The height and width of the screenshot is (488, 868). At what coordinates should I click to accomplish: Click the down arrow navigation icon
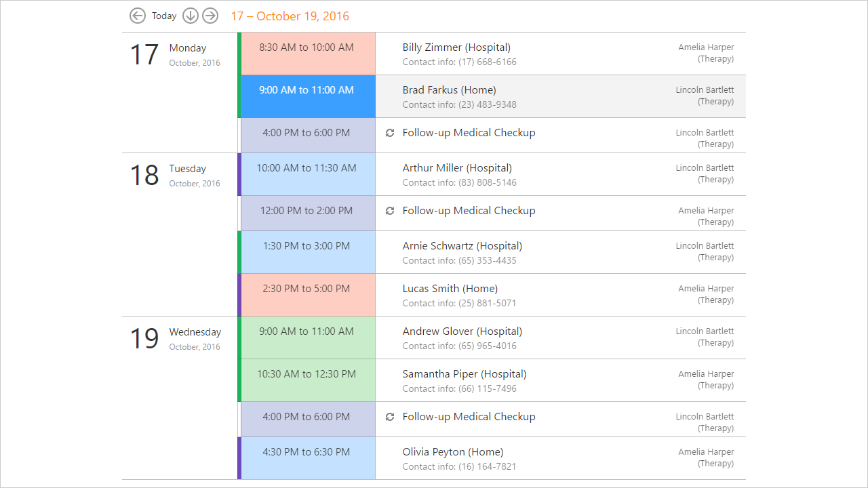191,16
